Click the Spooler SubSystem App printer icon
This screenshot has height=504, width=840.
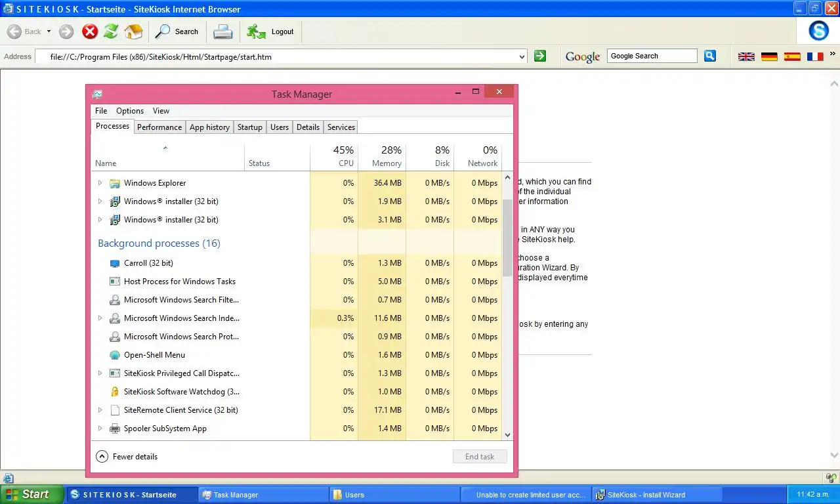click(x=115, y=429)
